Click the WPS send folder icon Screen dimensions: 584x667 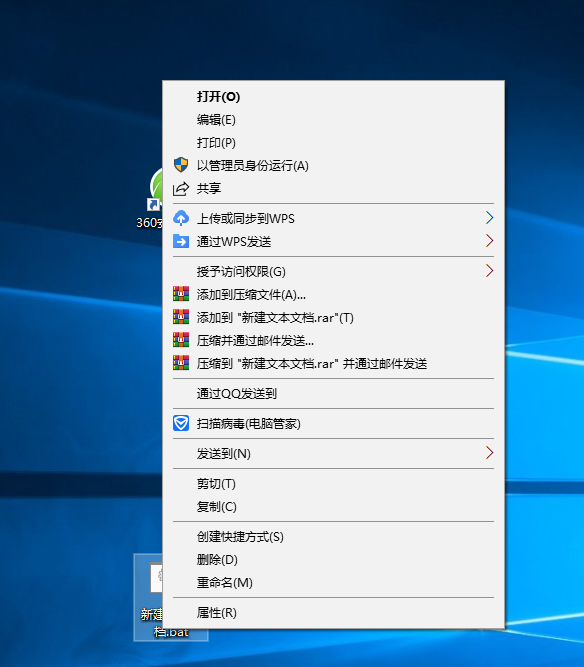coord(181,241)
